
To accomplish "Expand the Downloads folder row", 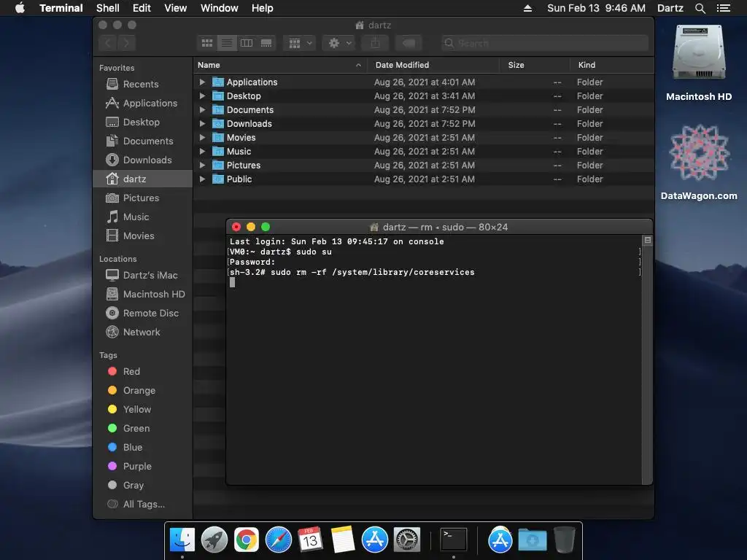I will 202,123.
